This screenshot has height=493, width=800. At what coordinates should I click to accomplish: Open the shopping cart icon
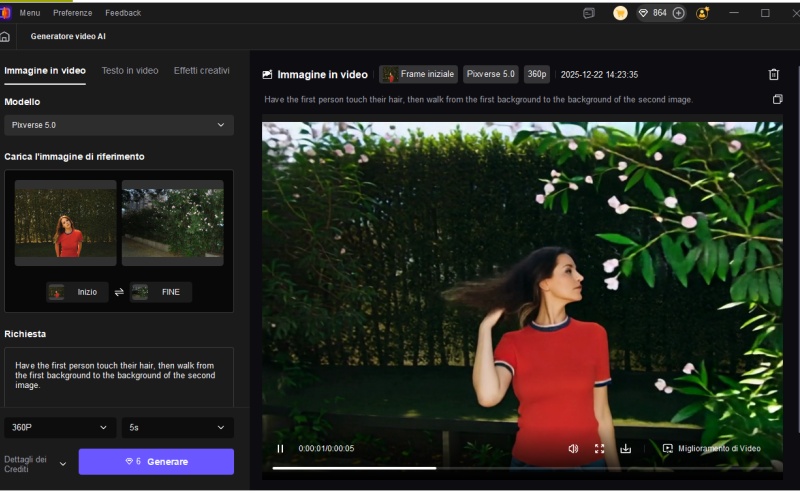(620, 13)
